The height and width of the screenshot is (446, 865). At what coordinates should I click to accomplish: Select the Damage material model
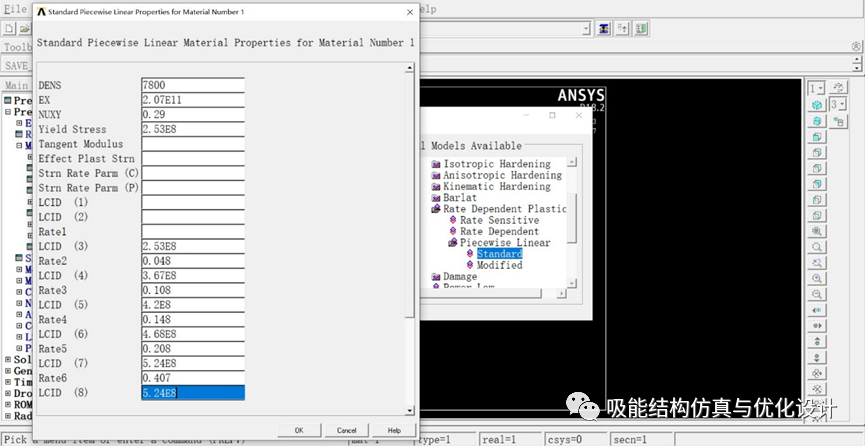pyautogui.click(x=460, y=277)
